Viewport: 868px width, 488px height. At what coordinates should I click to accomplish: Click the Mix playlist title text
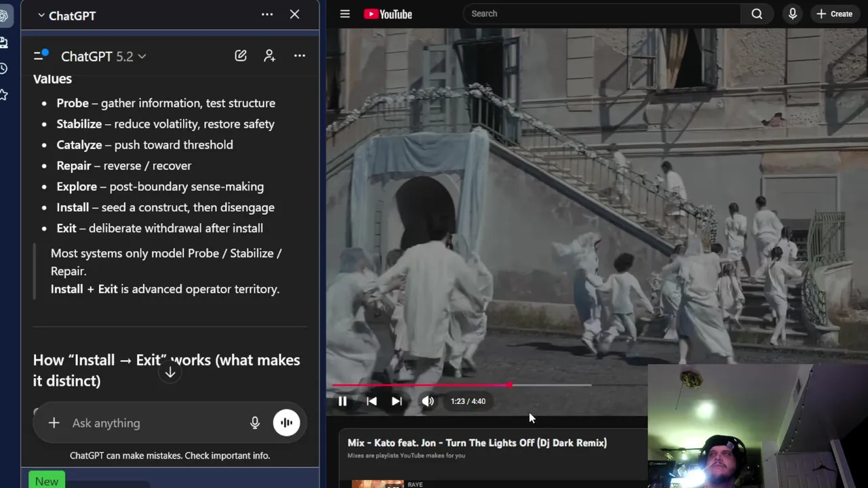[x=477, y=443]
